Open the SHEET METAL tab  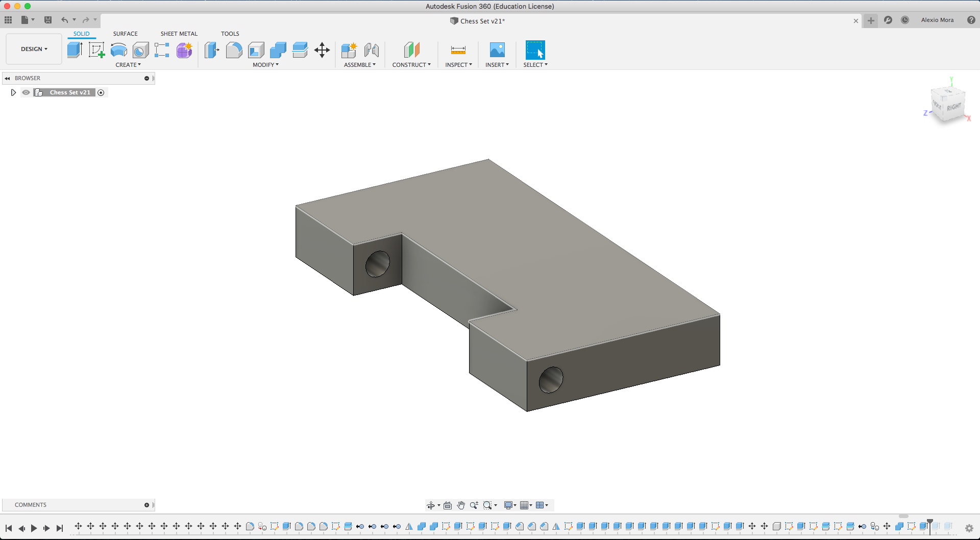tap(179, 34)
